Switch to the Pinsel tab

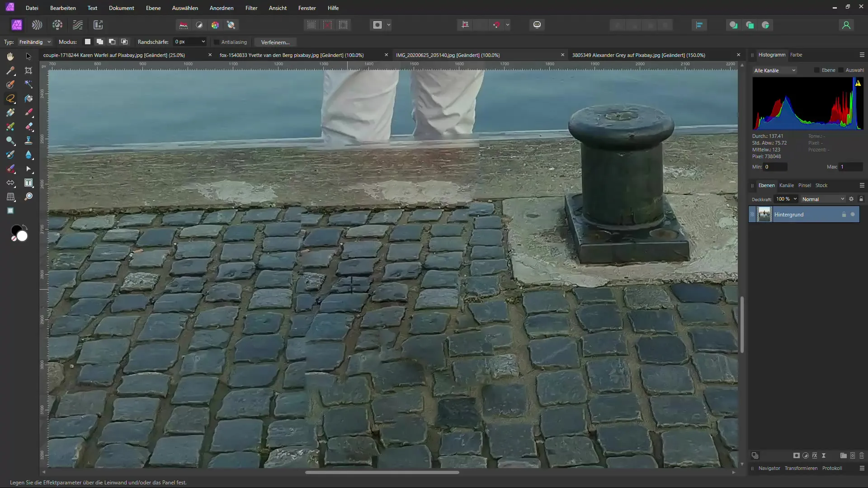pyautogui.click(x=805, y=185)
